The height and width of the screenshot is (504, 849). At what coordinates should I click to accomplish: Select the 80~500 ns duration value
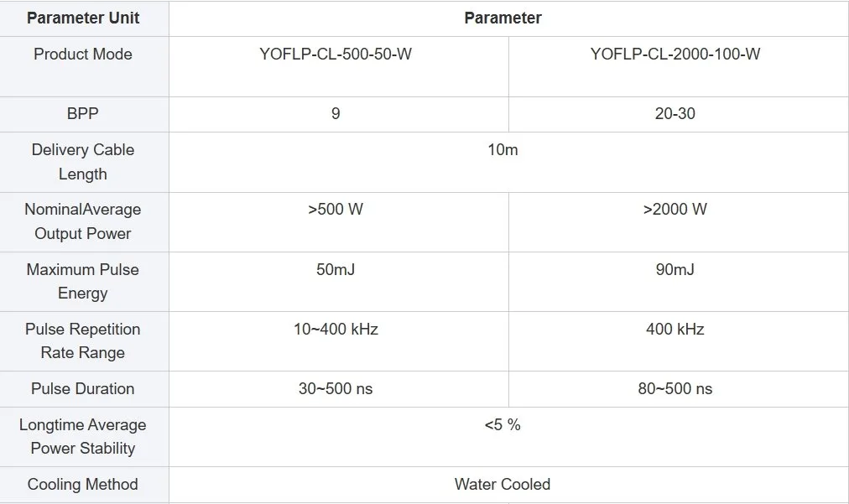click(675, 388)
